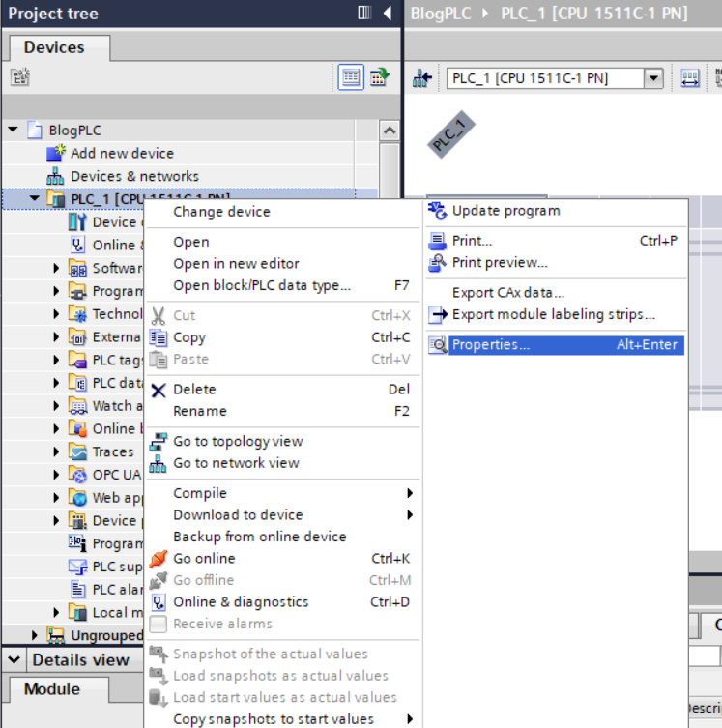Click the Update program icon
Screen dimensions: 722x728
[437, 211]
